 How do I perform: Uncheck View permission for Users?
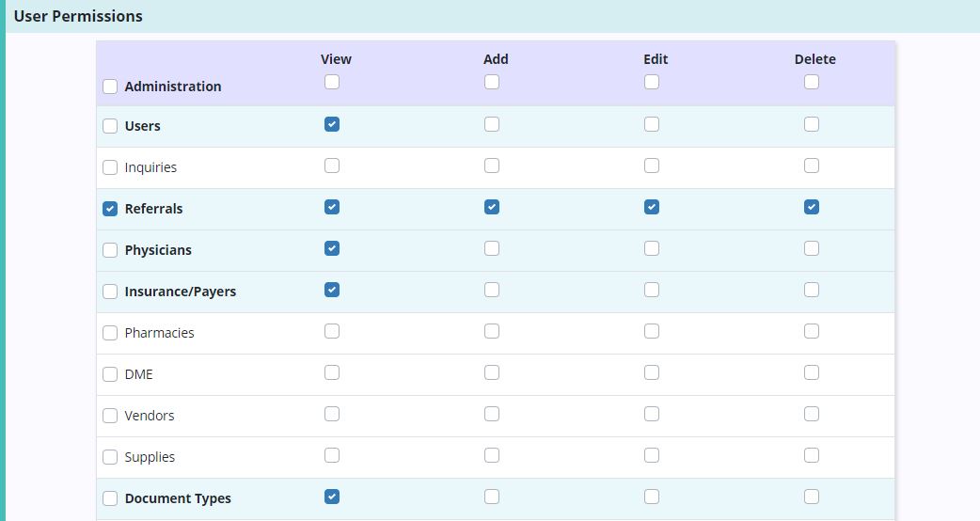click(x=332, y=124)
